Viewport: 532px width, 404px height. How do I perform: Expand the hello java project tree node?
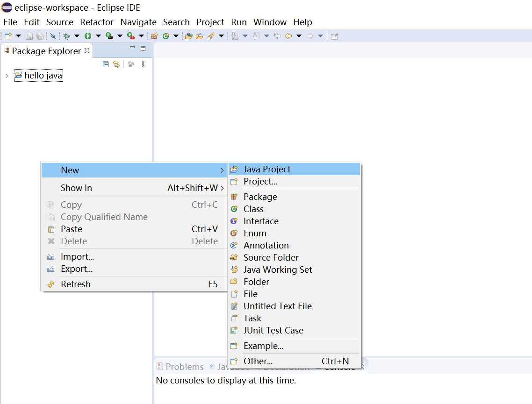pos(7,76)
